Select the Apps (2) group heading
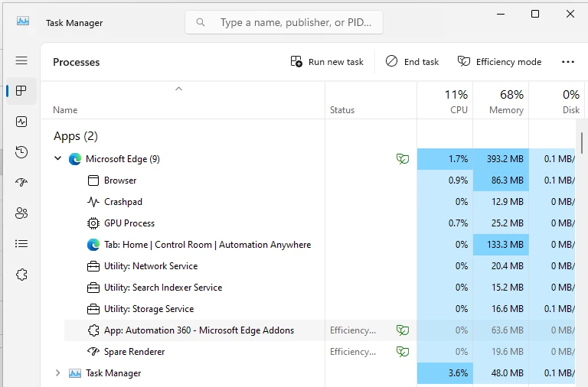Screen dimensions: 588x387 (x=75, y=136)
